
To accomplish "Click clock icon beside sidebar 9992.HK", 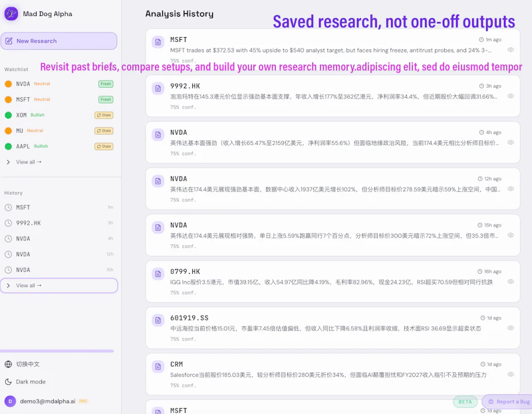I will pos(8,223).
